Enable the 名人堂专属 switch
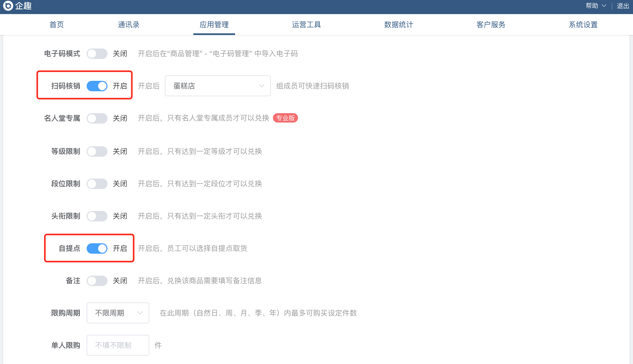This screenshot has width=633, height=364. tap(97, 118)
